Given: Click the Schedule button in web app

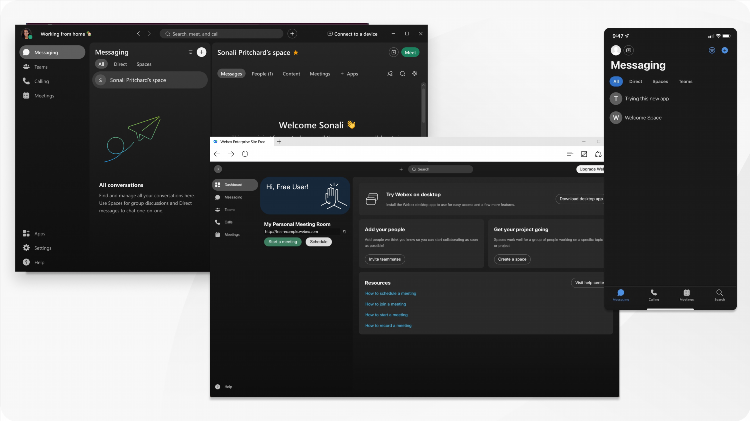Looking at the screenshot, I should pyautogui.click(x=319, y=242).
